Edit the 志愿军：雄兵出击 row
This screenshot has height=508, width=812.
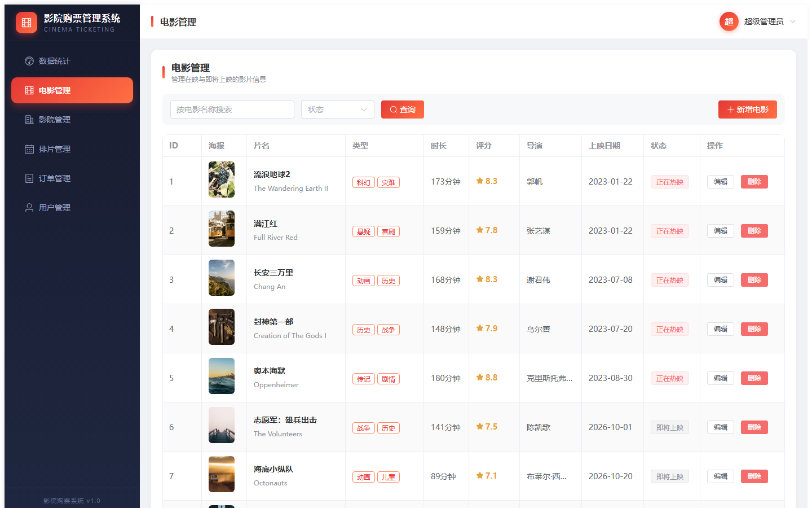721,427
